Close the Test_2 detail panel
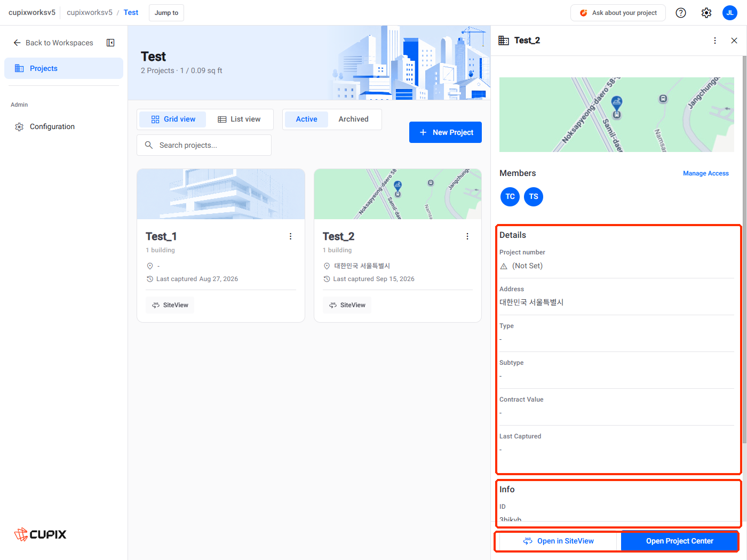This screenshot has height=560, width=747. tap(734, 41)
